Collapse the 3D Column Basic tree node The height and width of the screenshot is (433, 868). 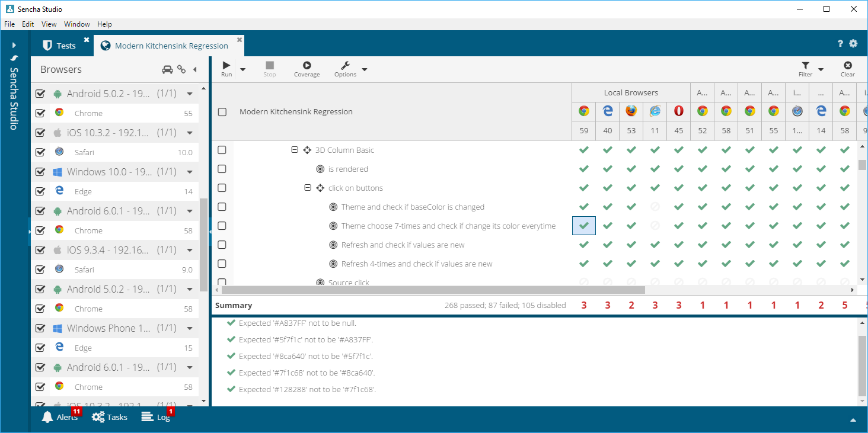tap(295, 150)
